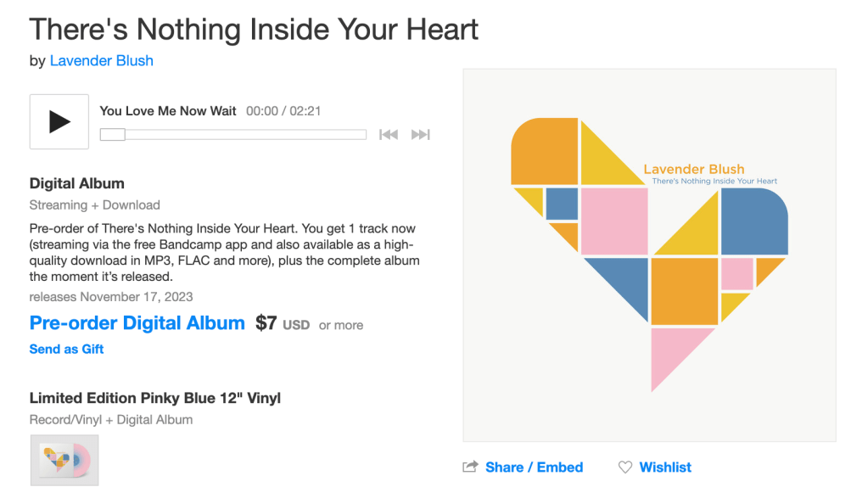Click the 00:00 / 02:21 time display
868x487 pixels.
pyautogui.click(x=283, y=111)
